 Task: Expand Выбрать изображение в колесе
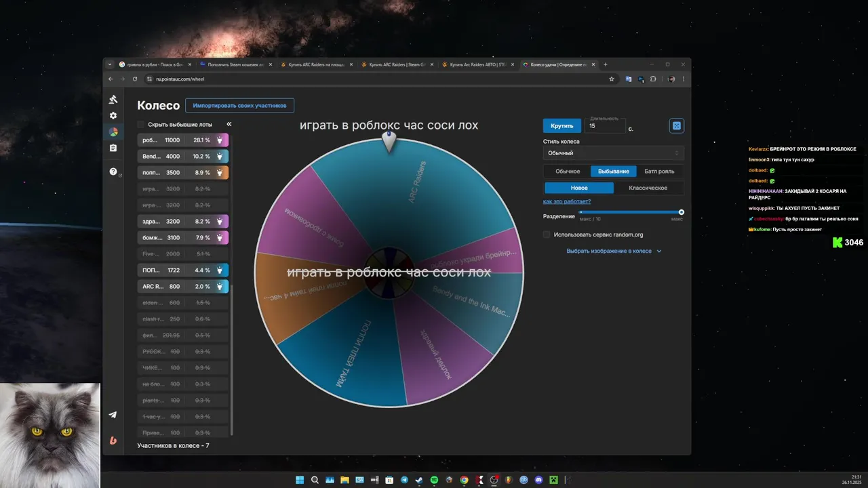click(614, 251)
